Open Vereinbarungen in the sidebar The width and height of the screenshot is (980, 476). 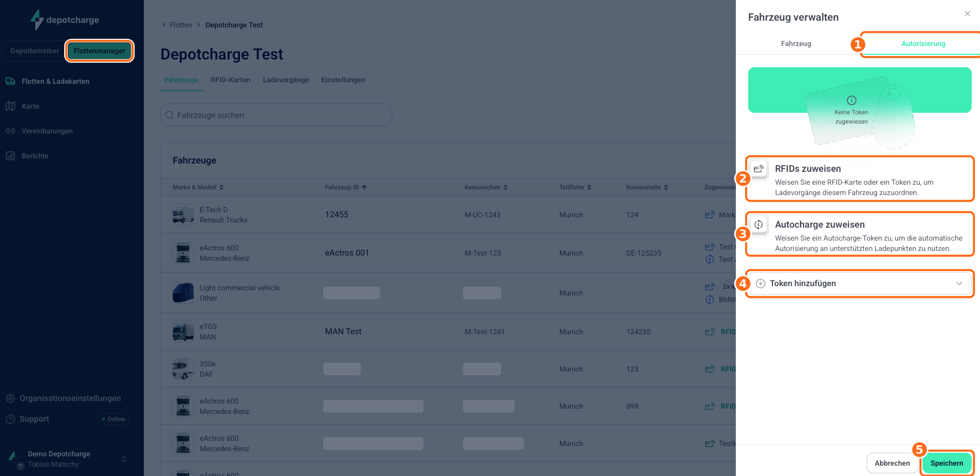47,131
